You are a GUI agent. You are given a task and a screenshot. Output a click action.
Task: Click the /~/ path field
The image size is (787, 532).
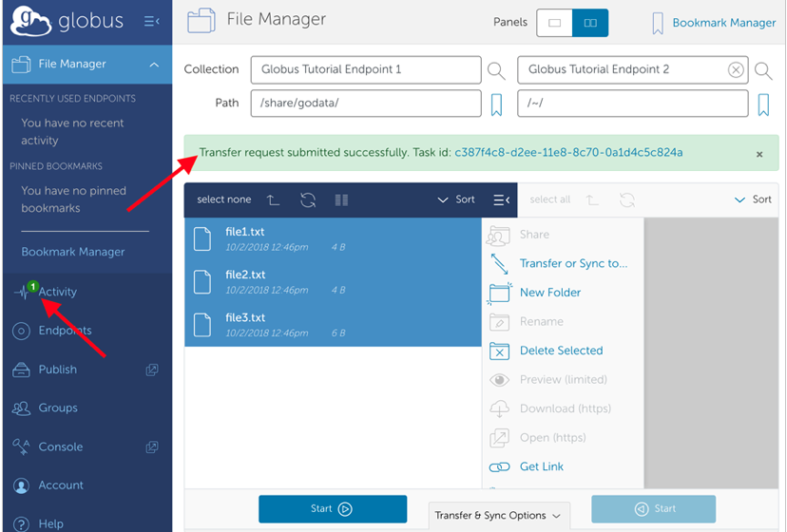(x=632, y=103)
